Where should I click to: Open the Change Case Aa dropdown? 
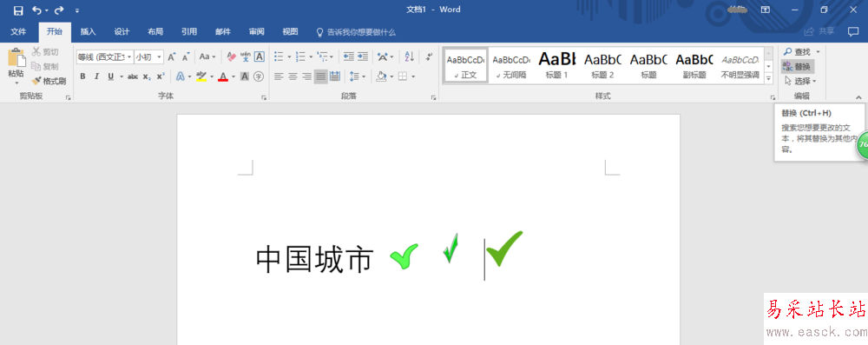(x=207, y=56)
